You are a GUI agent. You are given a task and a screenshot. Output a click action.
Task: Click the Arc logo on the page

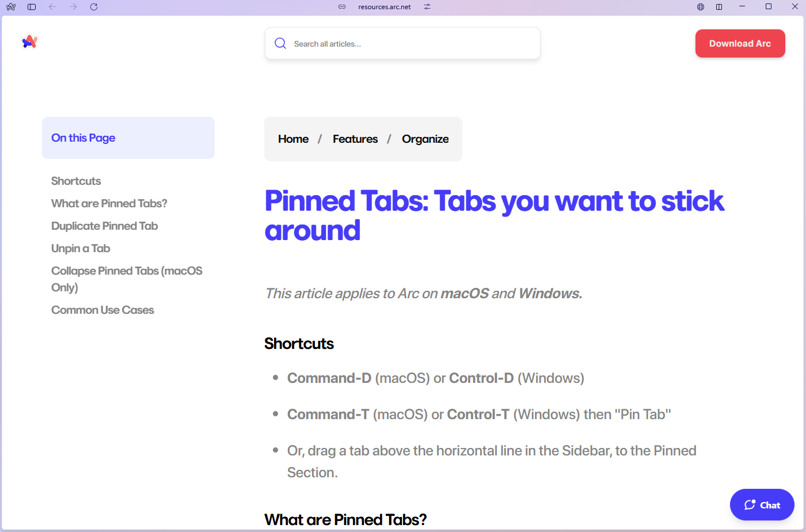pyautogui.click(x=29, y=41)
